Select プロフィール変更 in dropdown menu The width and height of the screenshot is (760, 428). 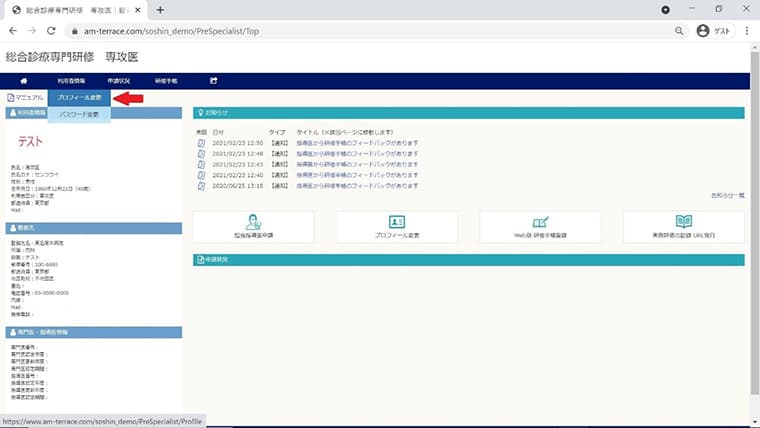point(79,98)
